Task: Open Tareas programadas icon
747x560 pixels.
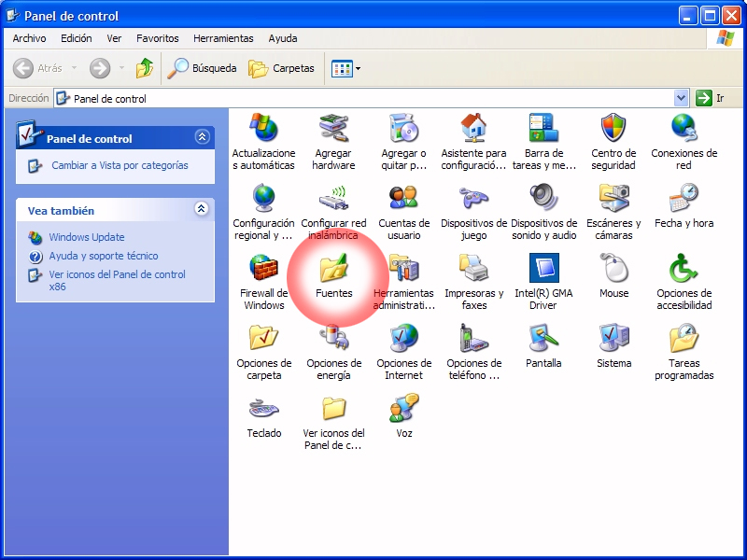Action: coord(684,338)
